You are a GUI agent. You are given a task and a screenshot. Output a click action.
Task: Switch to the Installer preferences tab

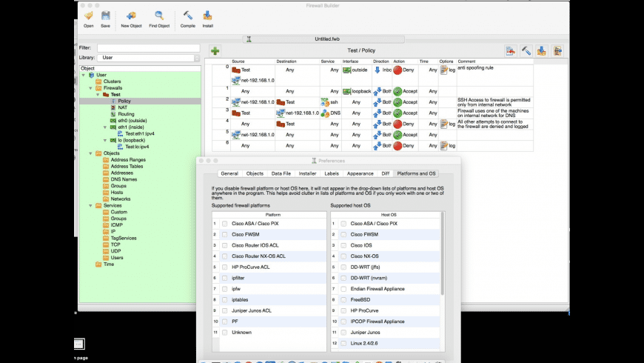[307, 173]
